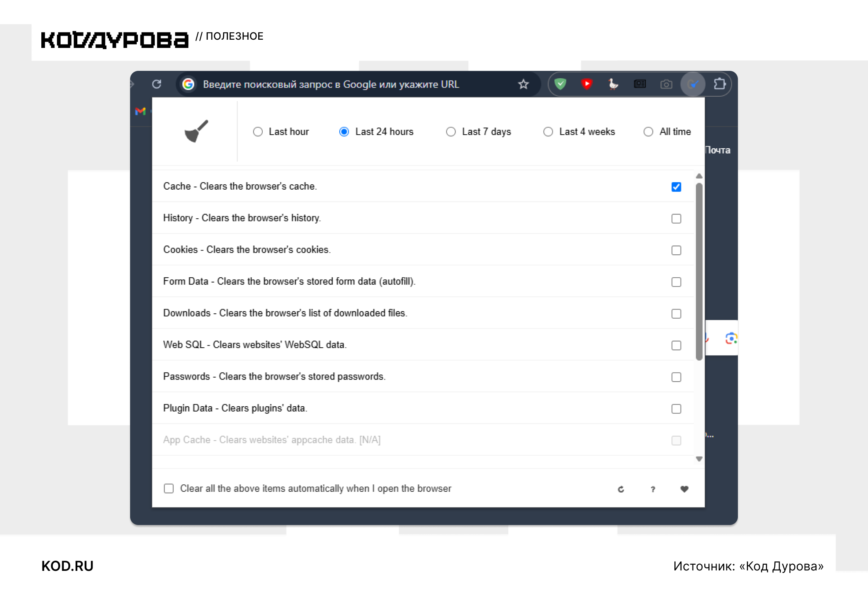Enable the Form Data checkbox
Image resolution: width=868 pixels, height=595 pixels.
(676, 282)
